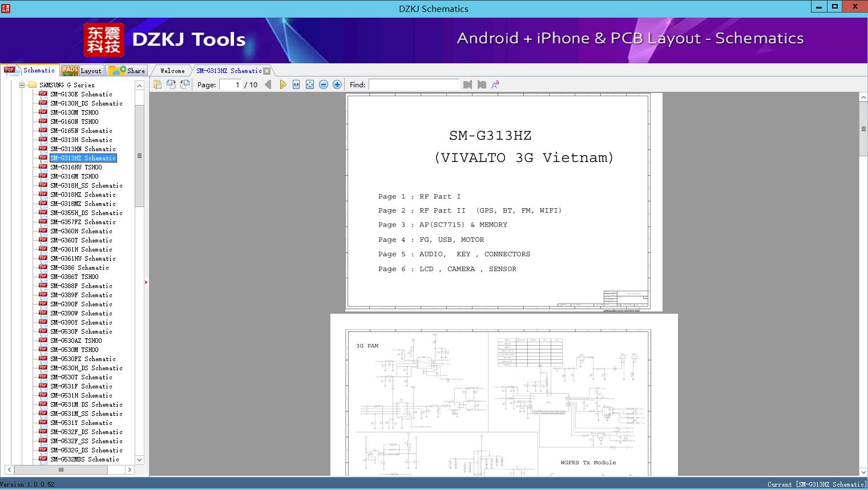The height and width of the screenshot is (490, 868).
Task: Open SM-G530H_DS Schematic
Action: tap(86, 368)
